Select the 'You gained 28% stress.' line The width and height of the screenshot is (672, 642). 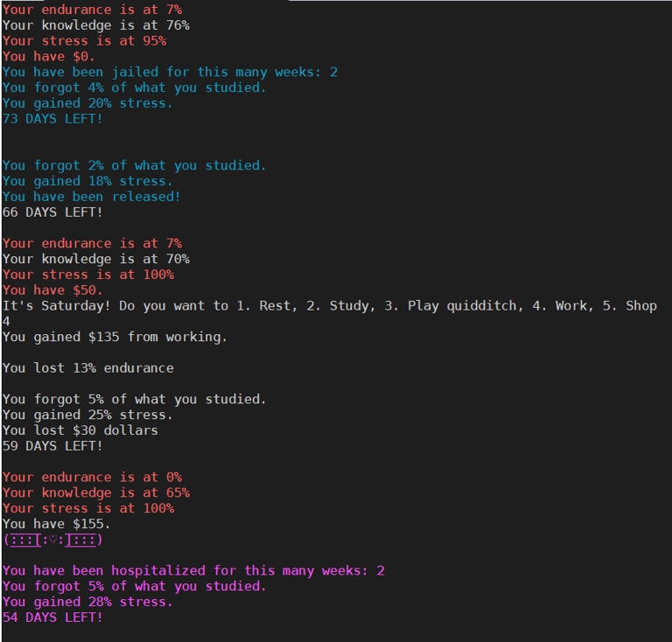(87, 602)
